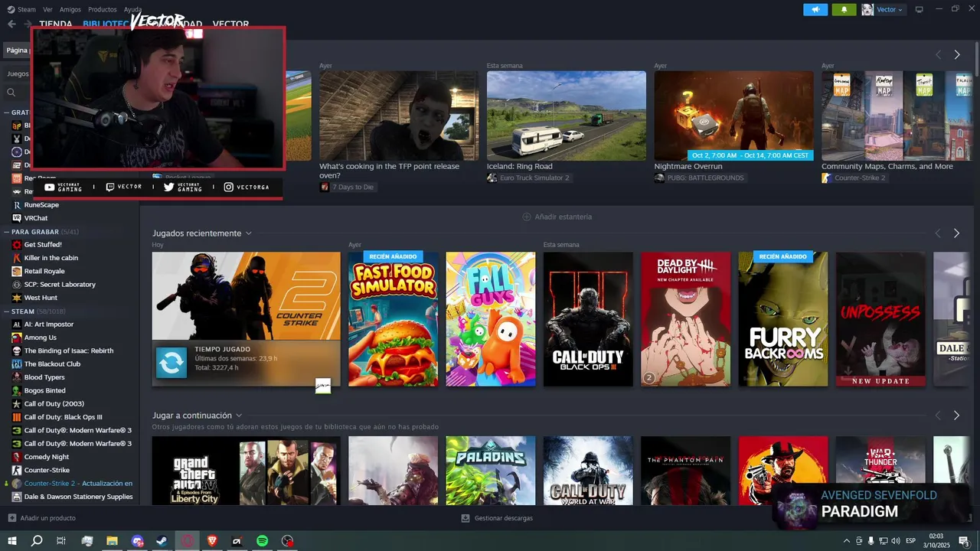Click Añadir estantería

557,217
